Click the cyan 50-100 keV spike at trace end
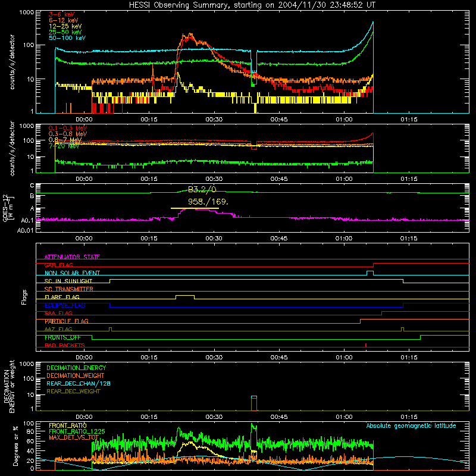This screenshot has height=476, width=476. click(x=372, y=25)
